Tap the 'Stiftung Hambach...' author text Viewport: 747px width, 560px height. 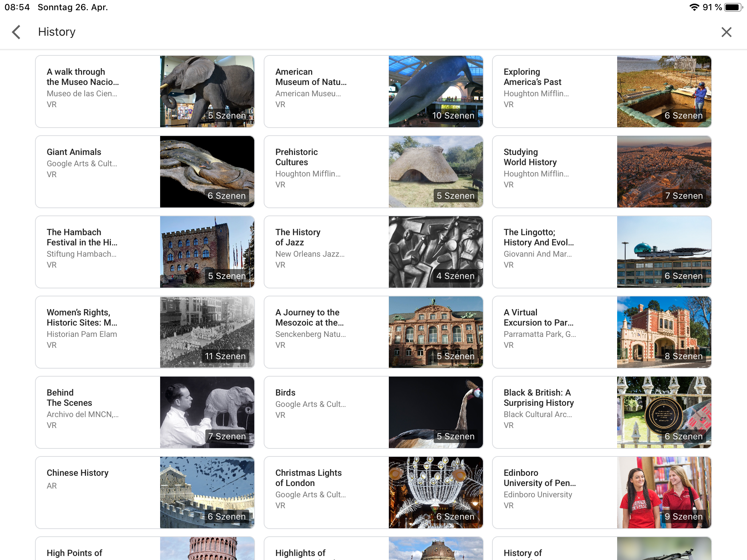[82, 254]
